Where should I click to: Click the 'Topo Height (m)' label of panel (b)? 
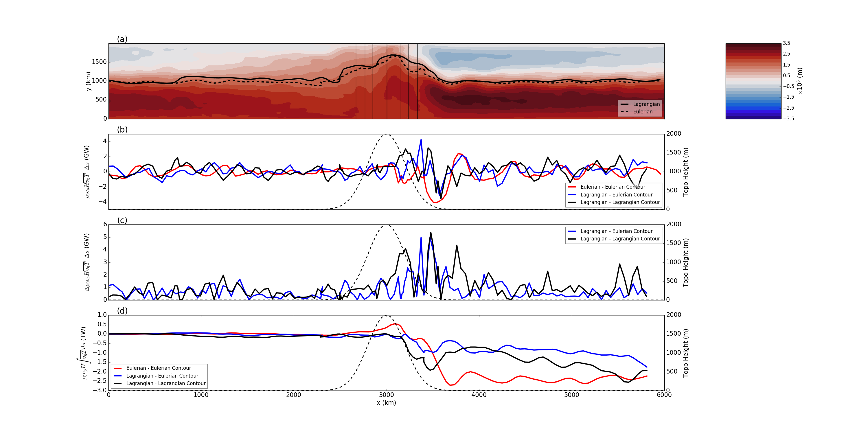[x=685, y=172]
